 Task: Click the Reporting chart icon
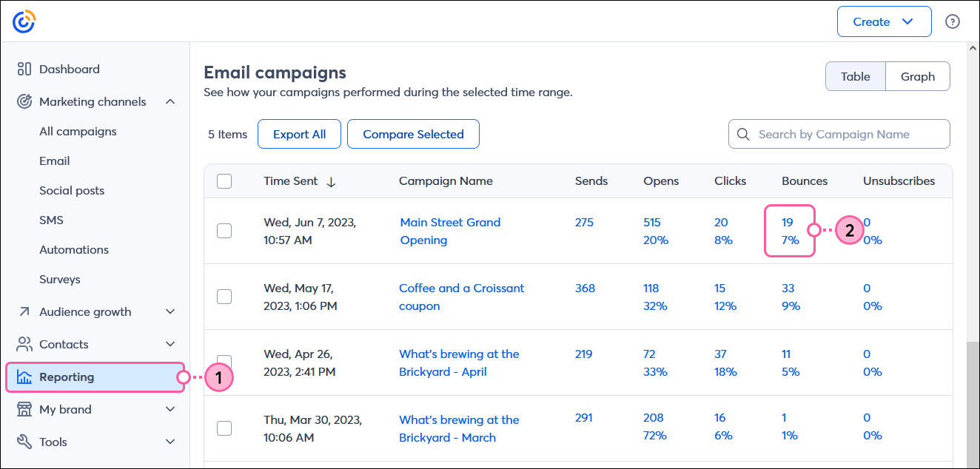[x=24, y=377]
